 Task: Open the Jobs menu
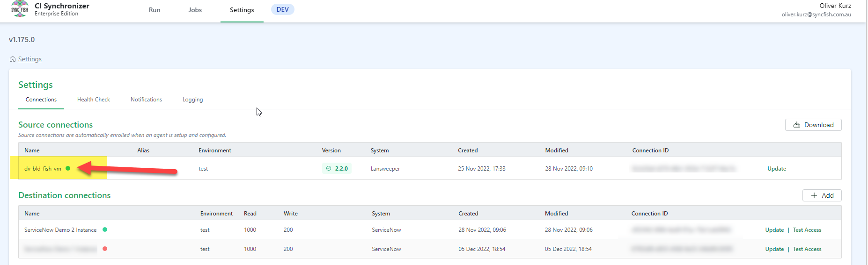pos(195,10)
